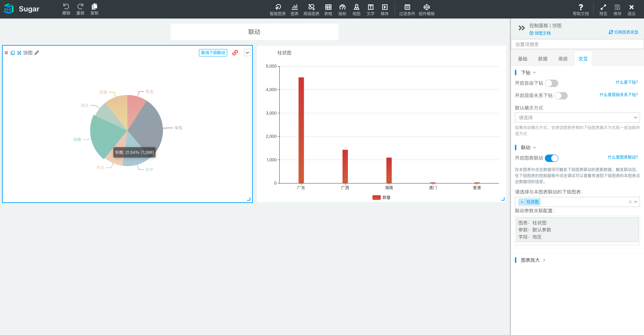Image resolution: width=644 pixels, height=335 pixels.
Task: Open 什么是图表联动? help link
Action: (x=623, y=157)
